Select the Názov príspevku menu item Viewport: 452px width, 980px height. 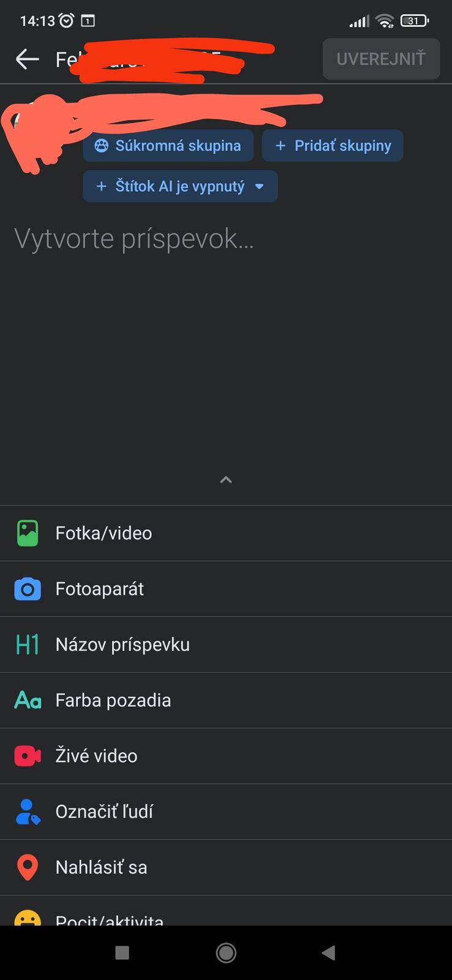122,644
